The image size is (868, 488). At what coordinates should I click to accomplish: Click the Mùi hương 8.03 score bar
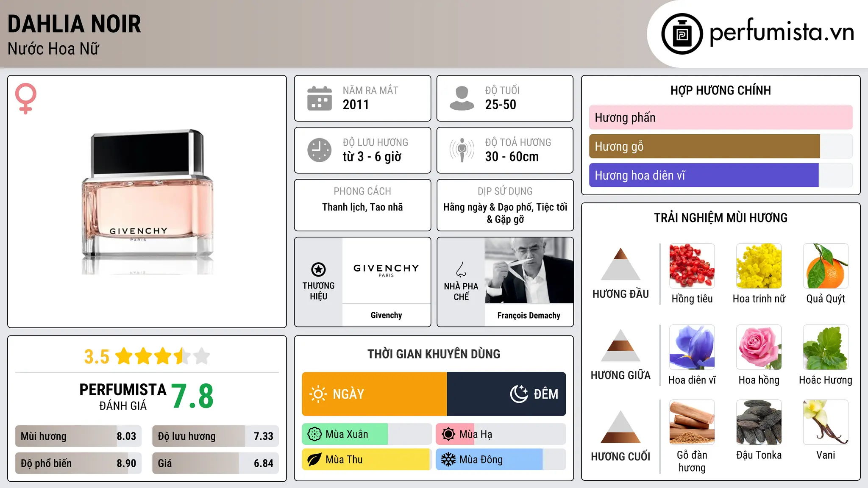pyautogui.click(x=78, y=436)
